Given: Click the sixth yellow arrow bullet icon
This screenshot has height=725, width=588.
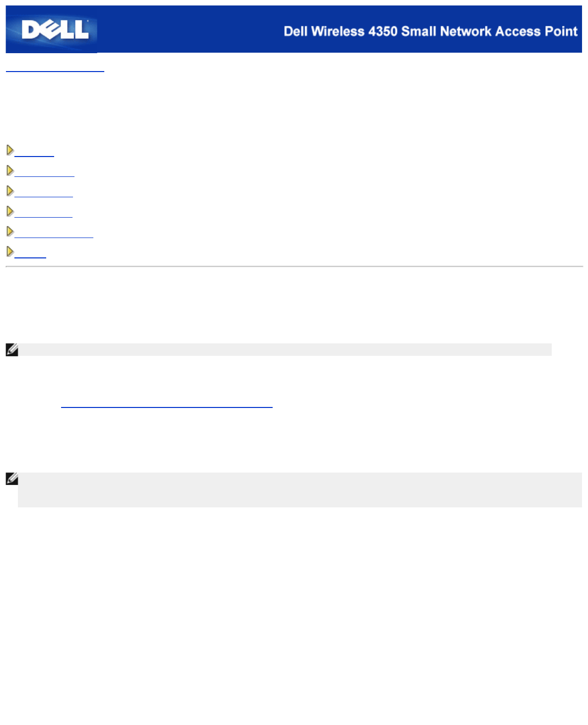Looking at the screenshot, I should click(10, 251).
